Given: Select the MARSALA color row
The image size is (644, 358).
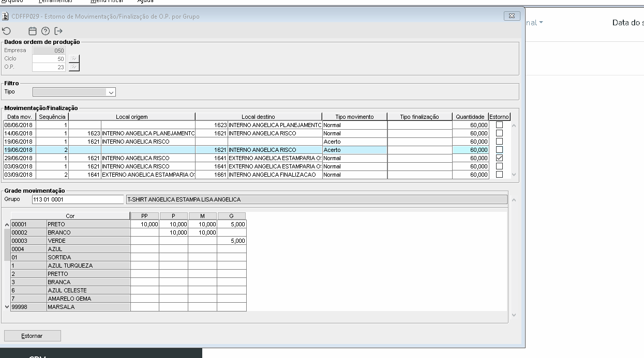Looking at the screenshot, I should [70, 307].
